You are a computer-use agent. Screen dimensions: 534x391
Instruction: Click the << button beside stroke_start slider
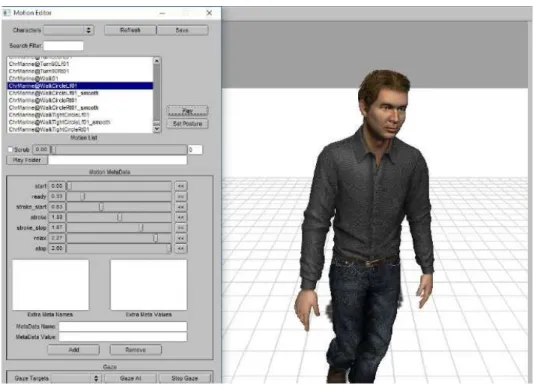tap(181, 207)
